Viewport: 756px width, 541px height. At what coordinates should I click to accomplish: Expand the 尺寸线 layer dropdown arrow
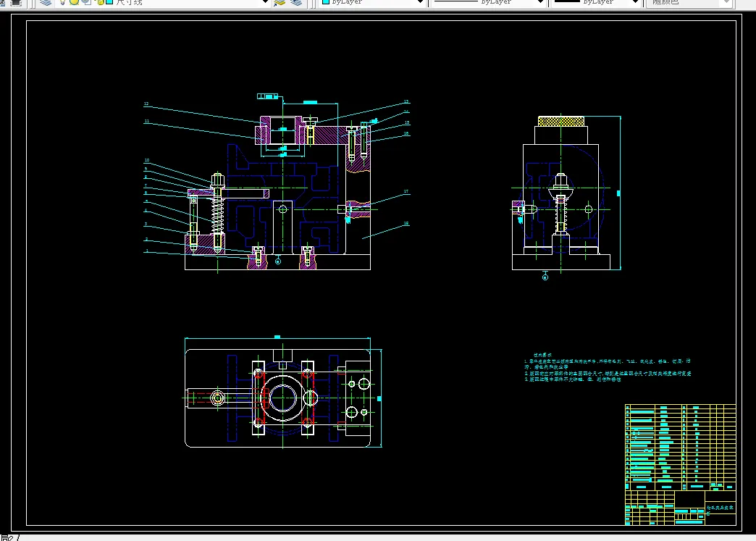pyautogui.click(x=265, y=2)
